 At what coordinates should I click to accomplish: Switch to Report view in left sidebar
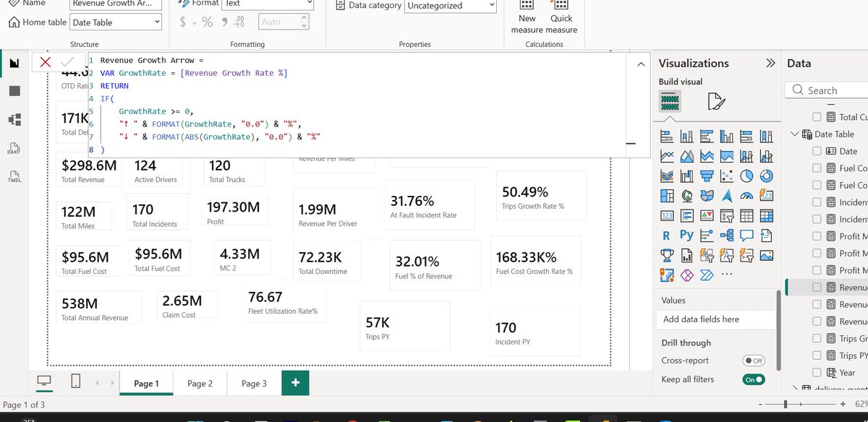14,64
